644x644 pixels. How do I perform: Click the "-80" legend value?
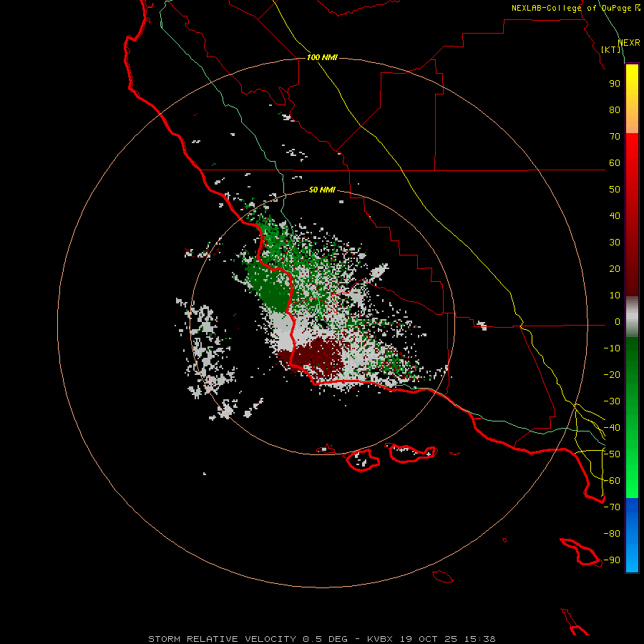click(612, 534)
